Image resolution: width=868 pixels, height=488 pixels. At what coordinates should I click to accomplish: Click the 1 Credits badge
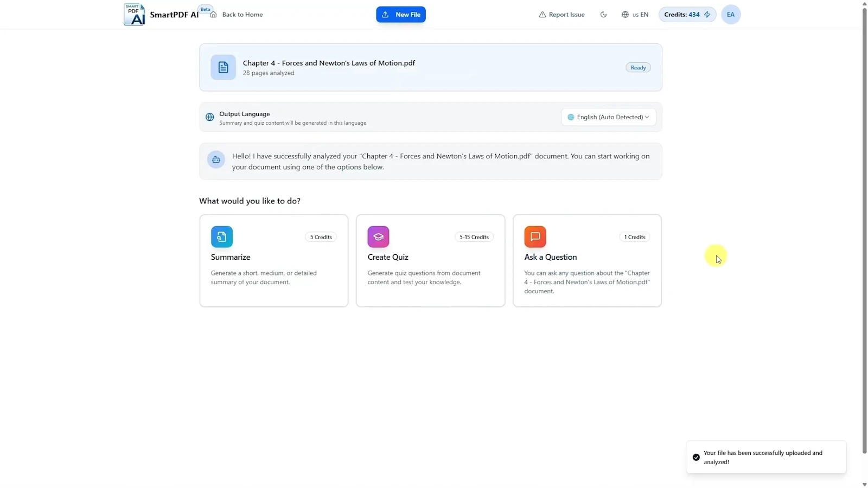[x=635, y=237]
